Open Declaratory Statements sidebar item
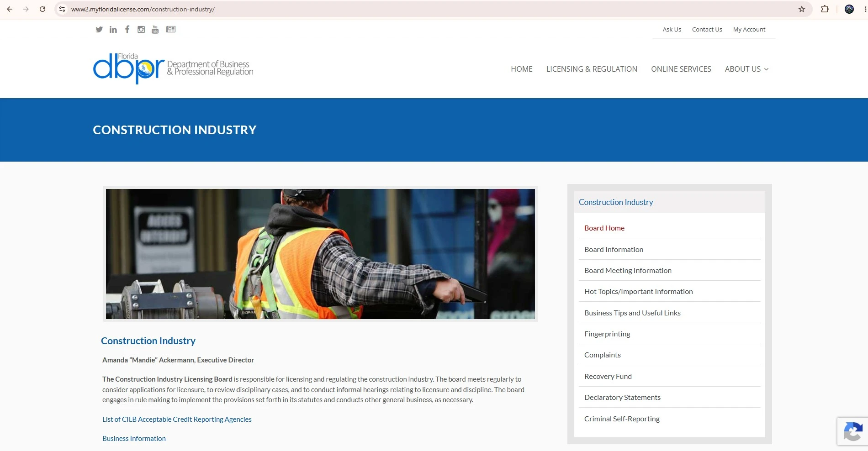Image resolution: width=868 pixels, height=451 pixels. [622, 397]
